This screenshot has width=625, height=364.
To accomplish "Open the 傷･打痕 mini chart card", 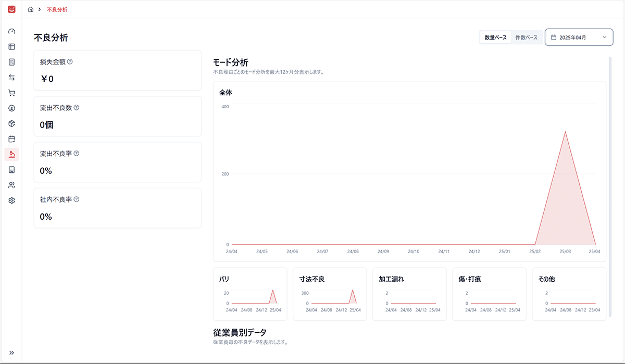I will coord(489,294).
